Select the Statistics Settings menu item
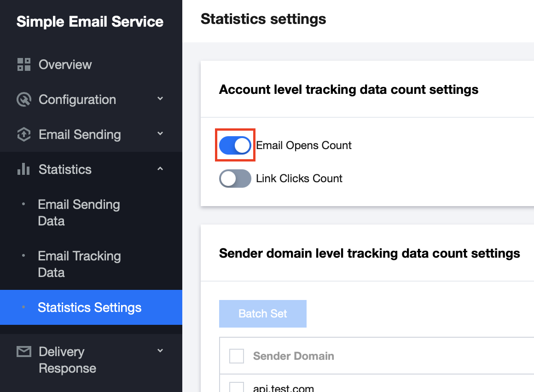This screenshot has height=392, width=534. (x=89, y=307)
